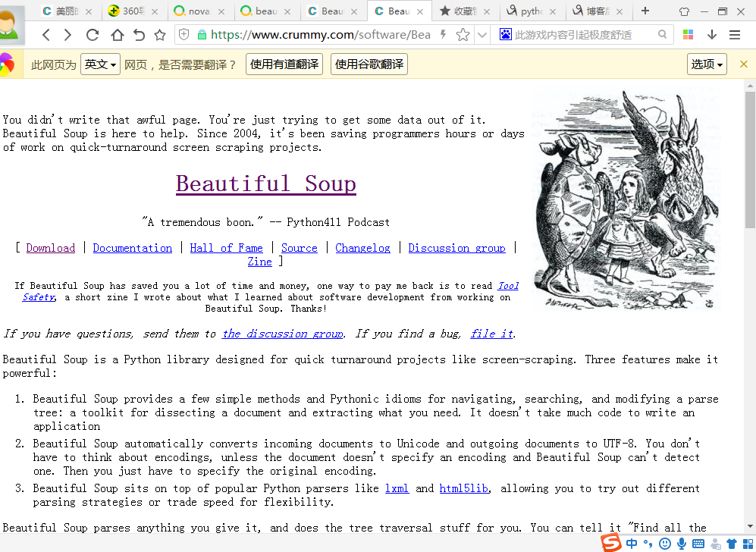Click the magnifier search icon
Image resolution: width=756 pixels, height=552 pixels.
pos(663,34)
